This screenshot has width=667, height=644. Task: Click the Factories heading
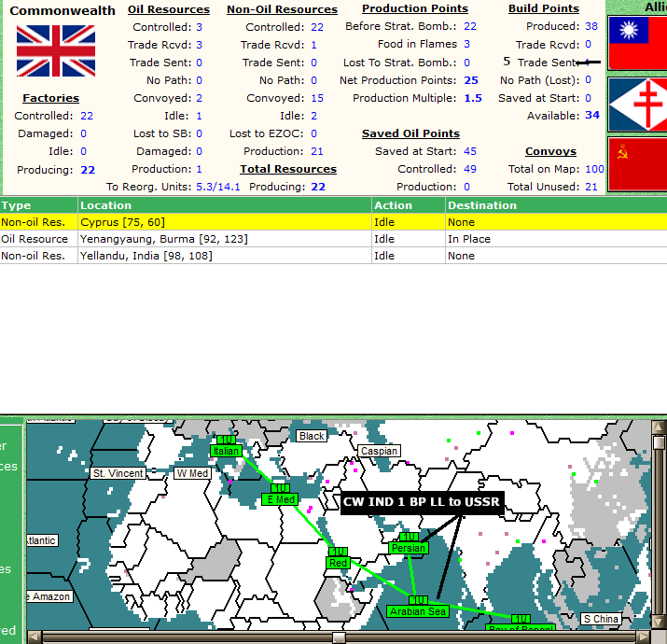[50, 98]
